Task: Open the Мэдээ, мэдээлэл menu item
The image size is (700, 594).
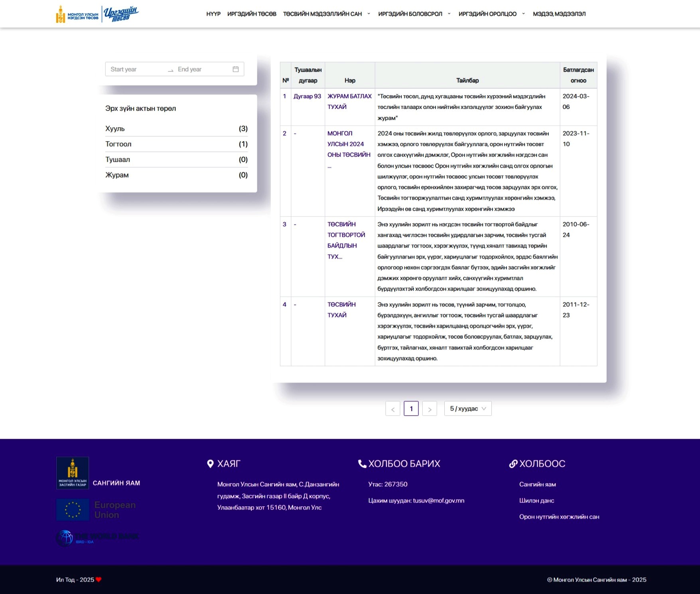Action: click(559, 14)
